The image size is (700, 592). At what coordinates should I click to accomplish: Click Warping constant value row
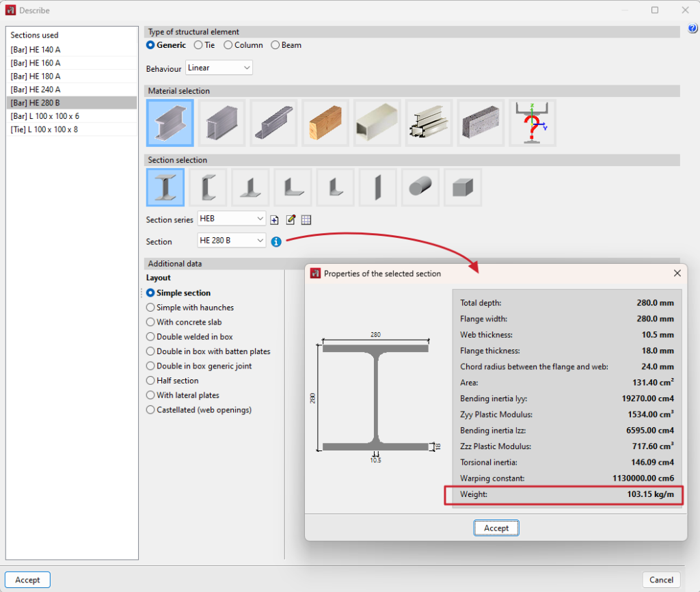pos(567,478)
